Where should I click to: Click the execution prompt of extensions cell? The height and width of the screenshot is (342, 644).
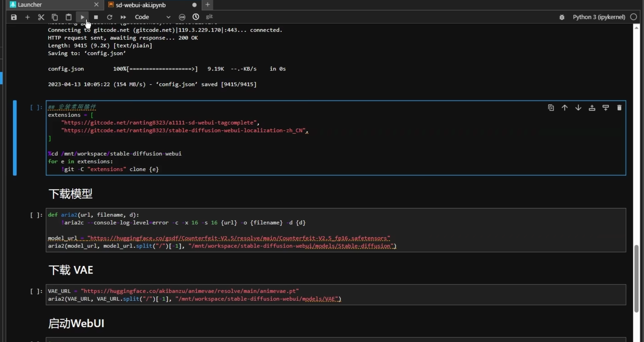[x=36, y=107]
